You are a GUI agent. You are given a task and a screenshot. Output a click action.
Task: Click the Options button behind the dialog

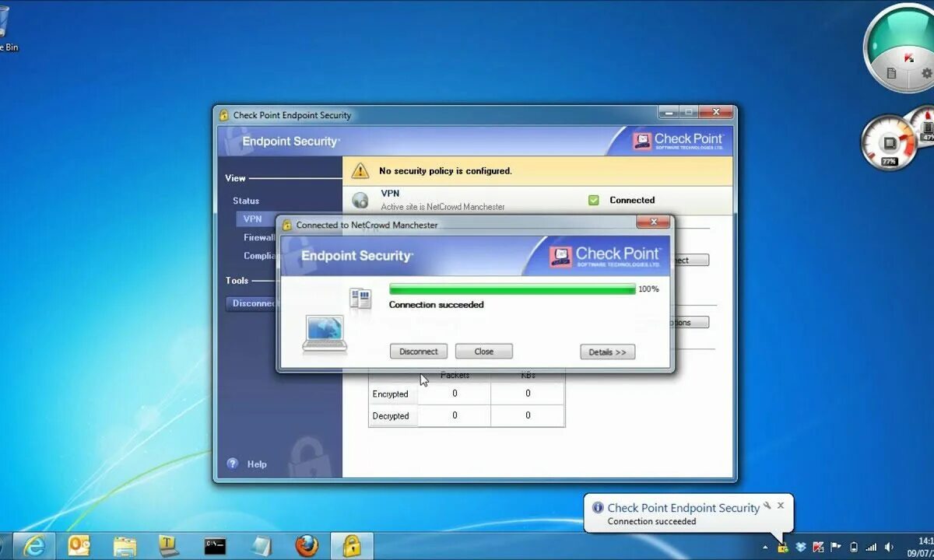tap(691, 322)
